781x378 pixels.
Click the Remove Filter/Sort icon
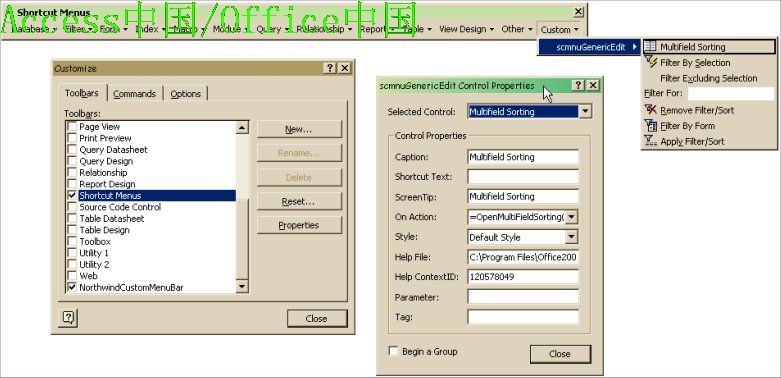(x=651, y=109)
